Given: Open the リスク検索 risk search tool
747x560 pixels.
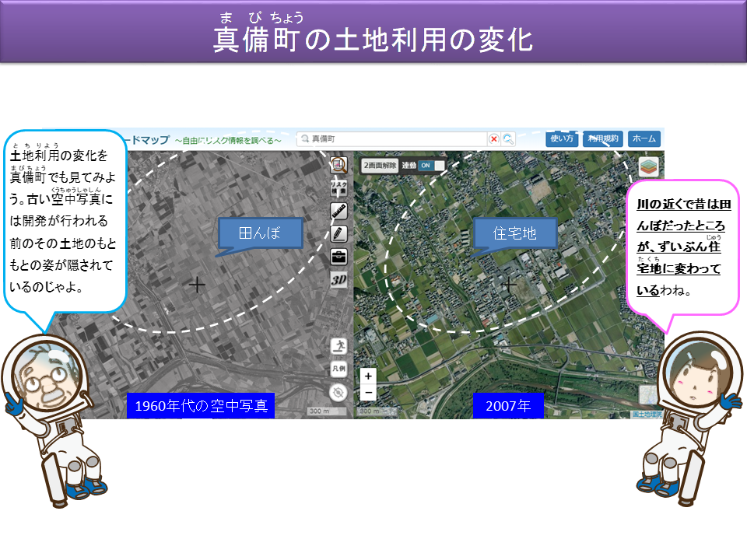Looking at the screenshot, I should (x=338, y=188).
